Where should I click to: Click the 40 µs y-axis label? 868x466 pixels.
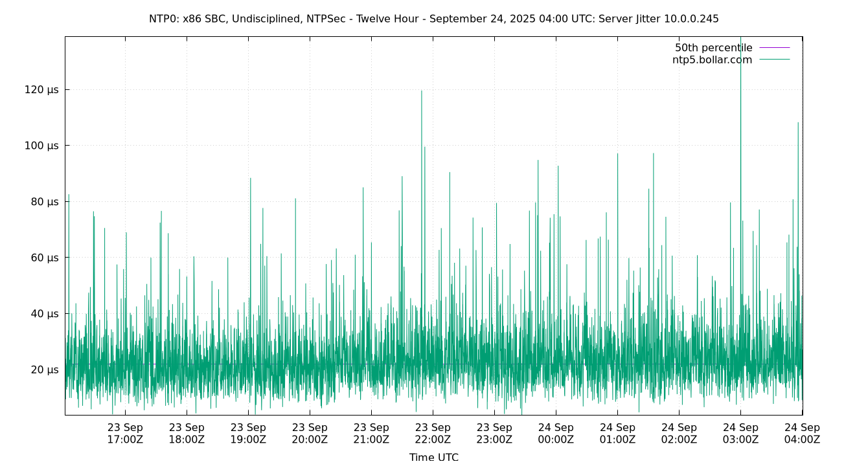coord(45,313)
